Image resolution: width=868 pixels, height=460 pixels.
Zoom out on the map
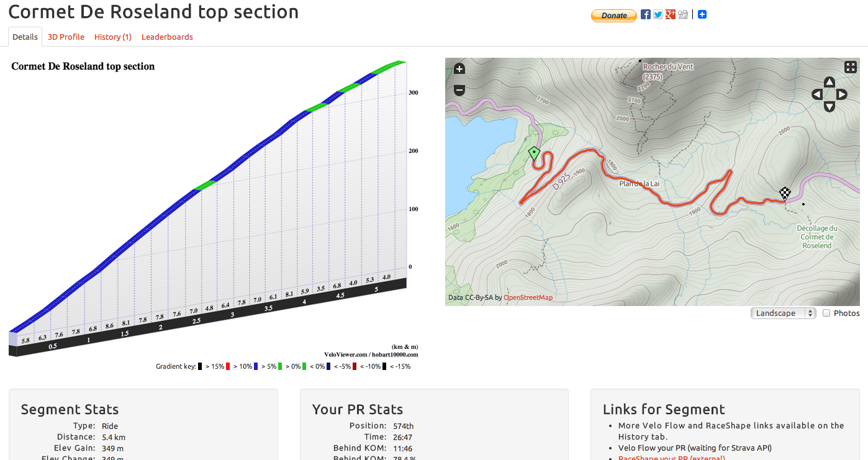459,90
